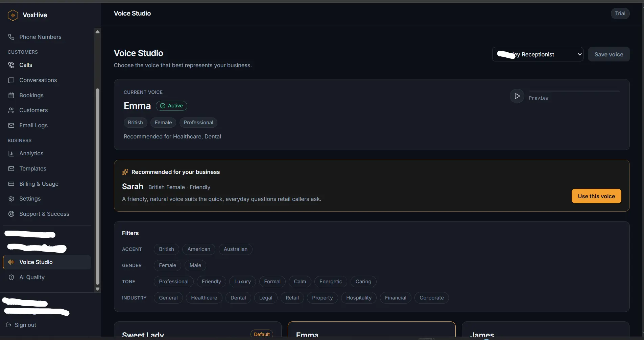Open the Receptionist agent dropdown
This screenshot has width=644, height=340.
click(x=538, y=54)
